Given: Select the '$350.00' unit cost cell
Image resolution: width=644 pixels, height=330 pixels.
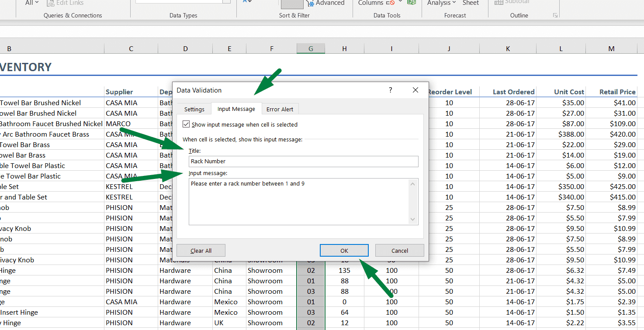Looking at the screenshot, I should pyautogui.click(x=561, y=187).
